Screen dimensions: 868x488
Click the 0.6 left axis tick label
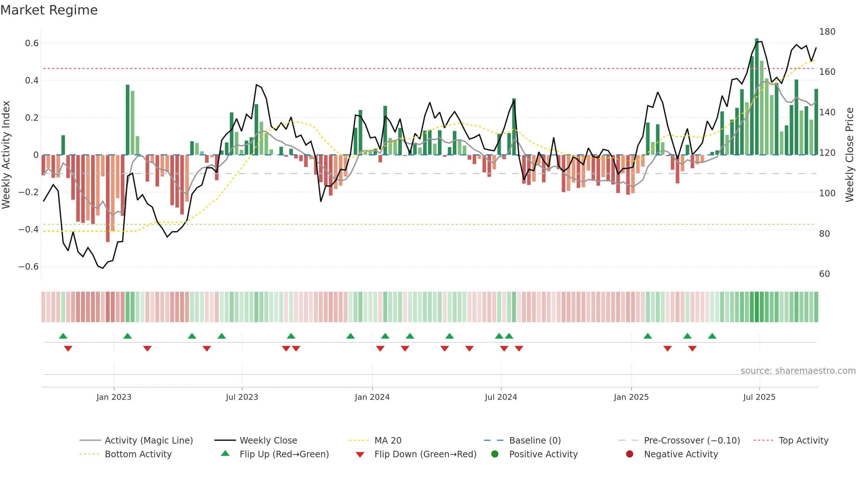click(x=32, y=43)
